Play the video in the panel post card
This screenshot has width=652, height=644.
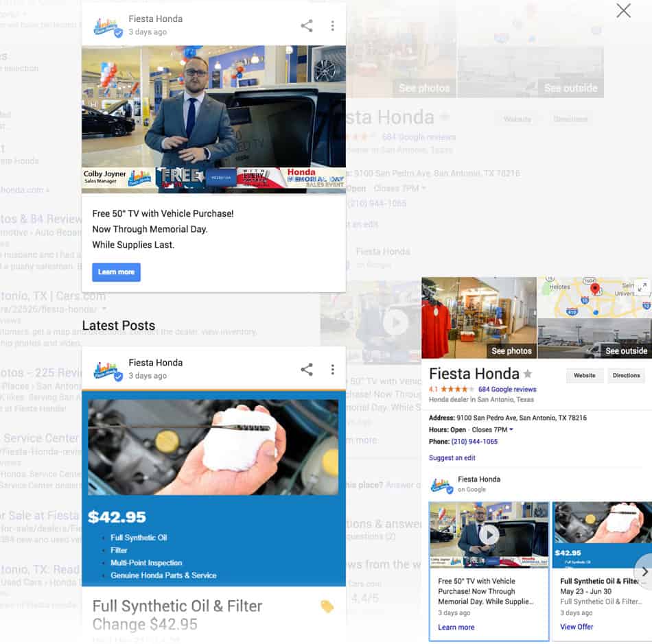[489, 535]
